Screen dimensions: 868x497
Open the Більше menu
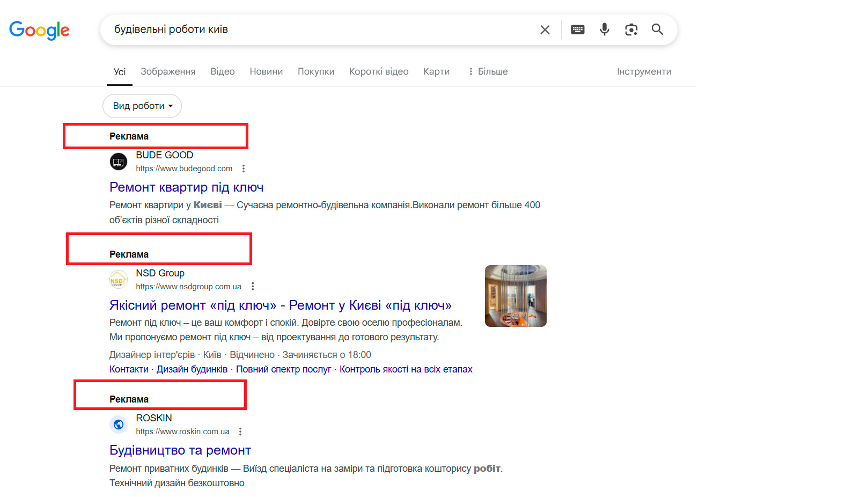[x=488, y=71]
